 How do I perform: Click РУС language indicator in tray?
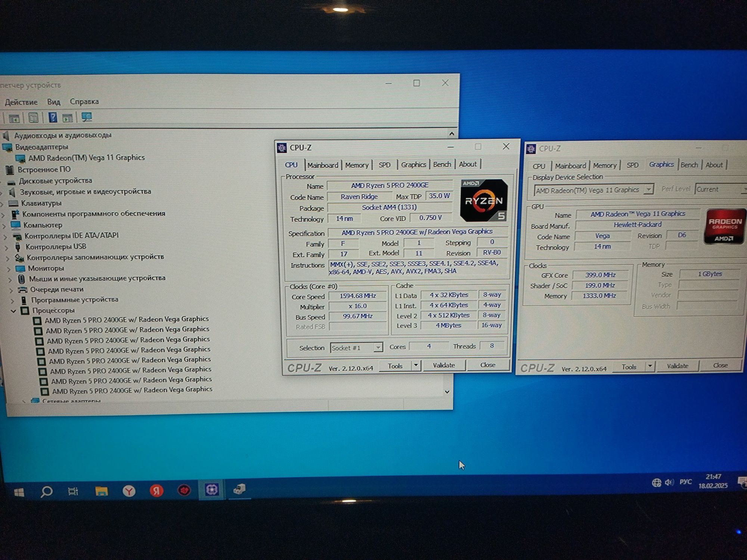click(685, 482)
